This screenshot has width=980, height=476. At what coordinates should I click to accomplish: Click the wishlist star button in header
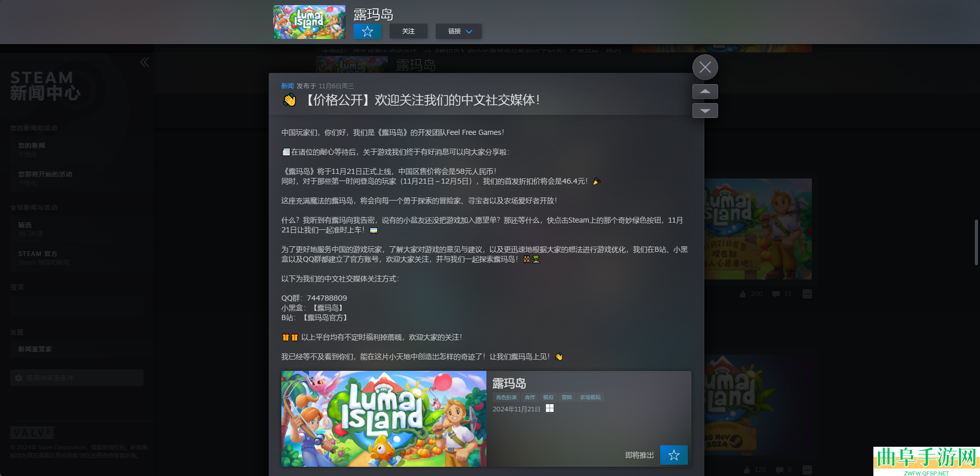point(367,31)
